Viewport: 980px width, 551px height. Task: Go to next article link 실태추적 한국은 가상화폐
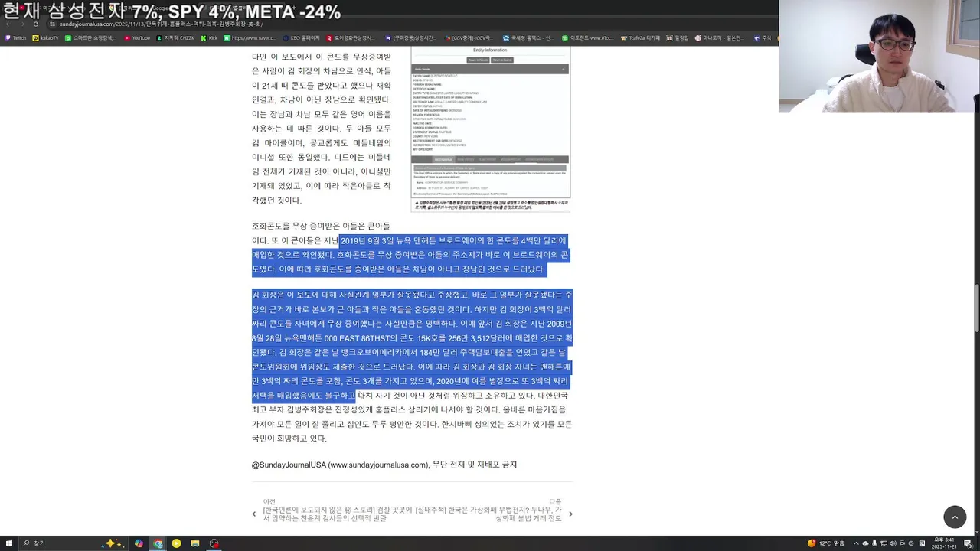(x=488, y=514)
